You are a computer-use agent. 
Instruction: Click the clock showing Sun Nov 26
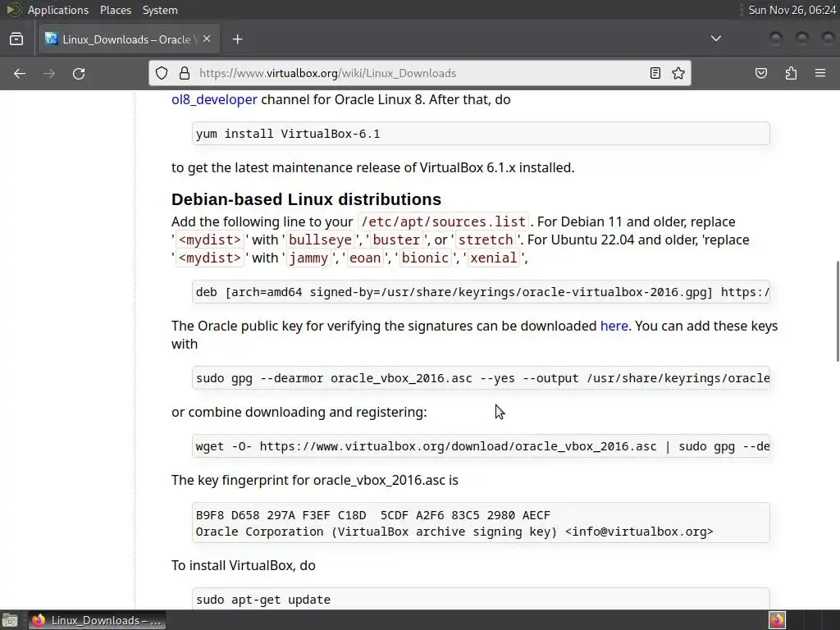coord(792,10)
